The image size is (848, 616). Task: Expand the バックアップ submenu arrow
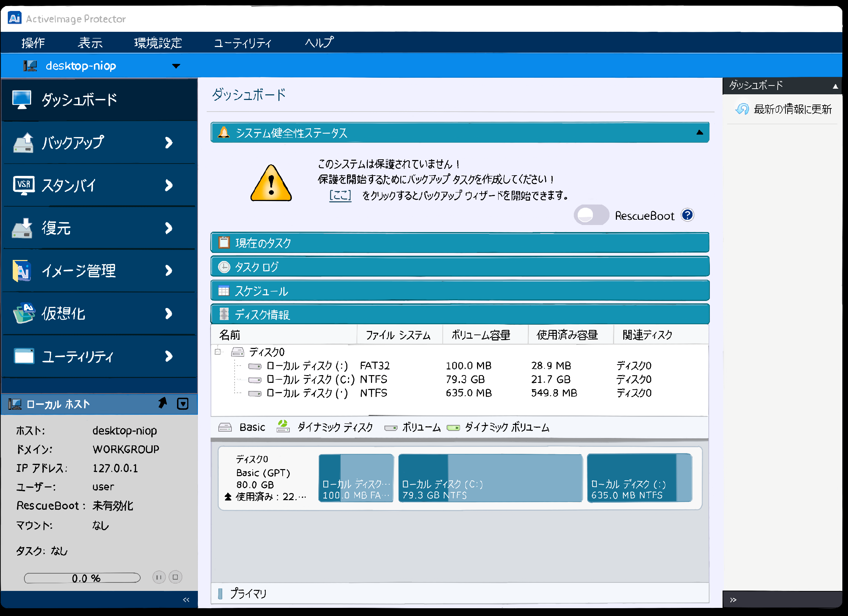pyautogui.click(x=169, y=142)
